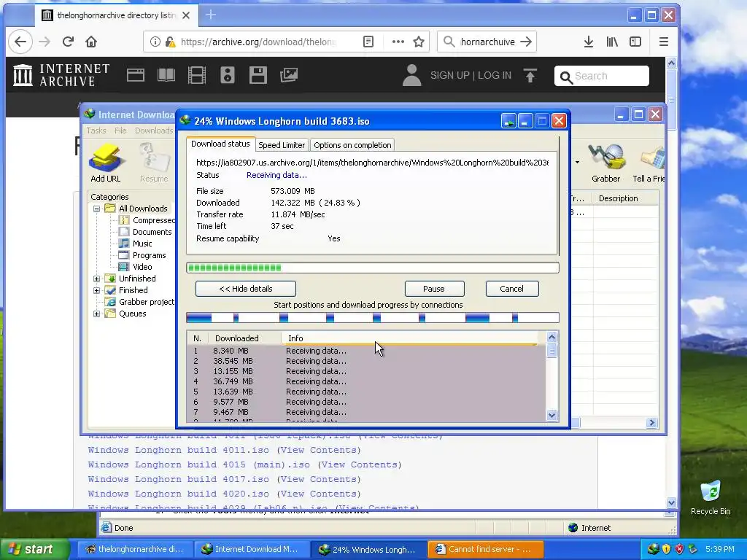This screenshot has width=747, height=560.
Task: Click the user avatar icon on Internet Archive
Action: pos(411,75)
